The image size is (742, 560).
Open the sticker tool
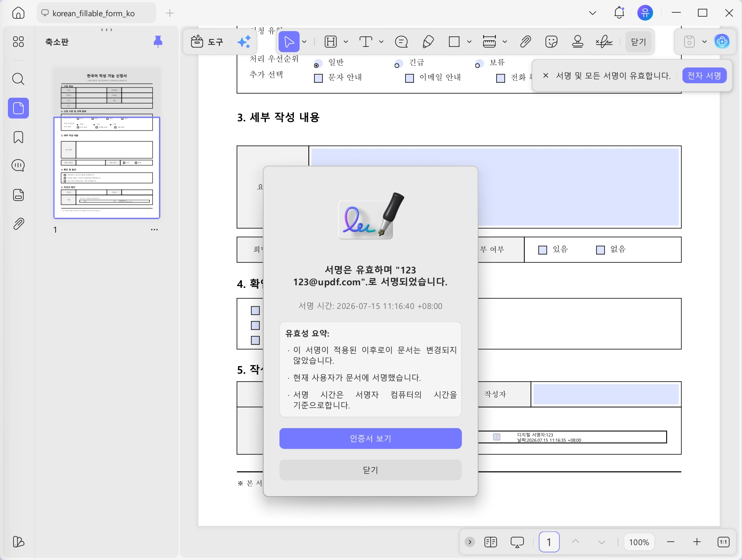[551, 42]
